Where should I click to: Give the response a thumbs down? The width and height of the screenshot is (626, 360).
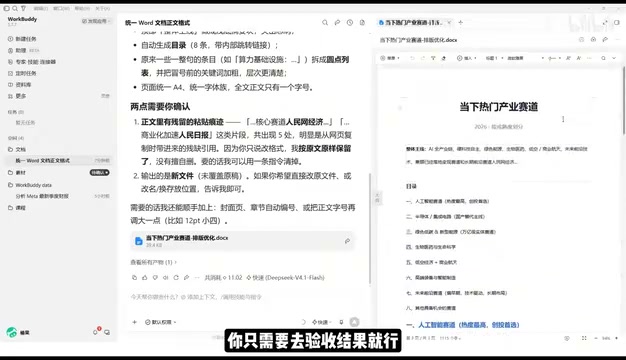pos(155,277)
